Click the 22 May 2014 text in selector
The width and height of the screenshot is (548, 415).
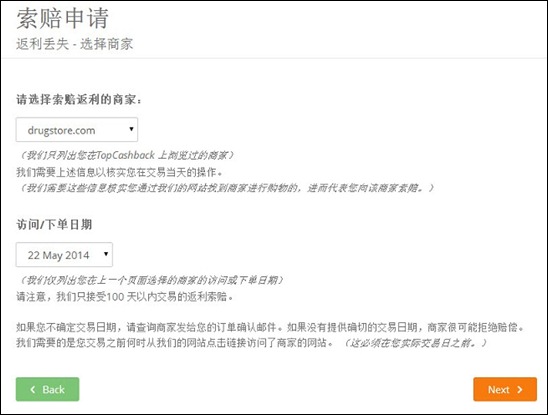(59, 255)
